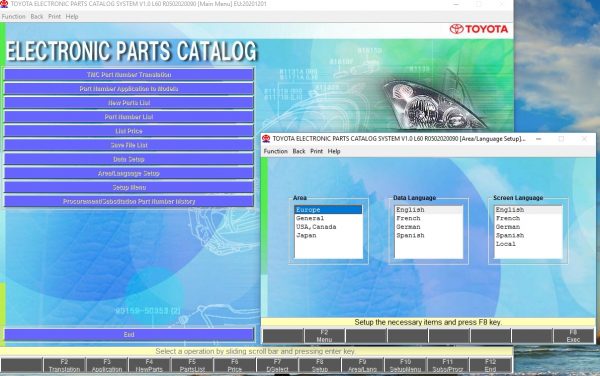Click the red Toyota logo in Main Menu
The width and height of the screenshot is (600, 376).
[479, 29]
